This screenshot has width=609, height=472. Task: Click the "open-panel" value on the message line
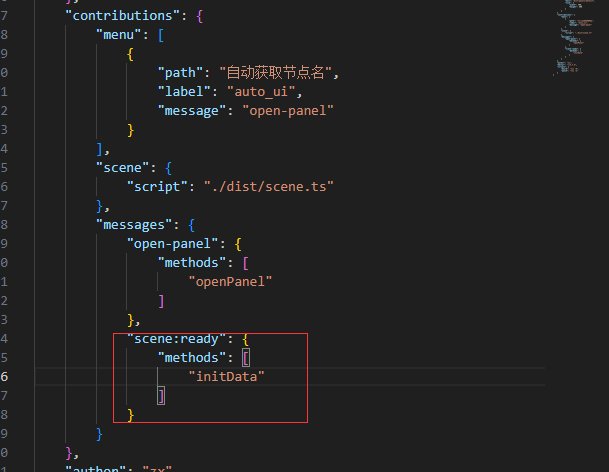[288, 110]
